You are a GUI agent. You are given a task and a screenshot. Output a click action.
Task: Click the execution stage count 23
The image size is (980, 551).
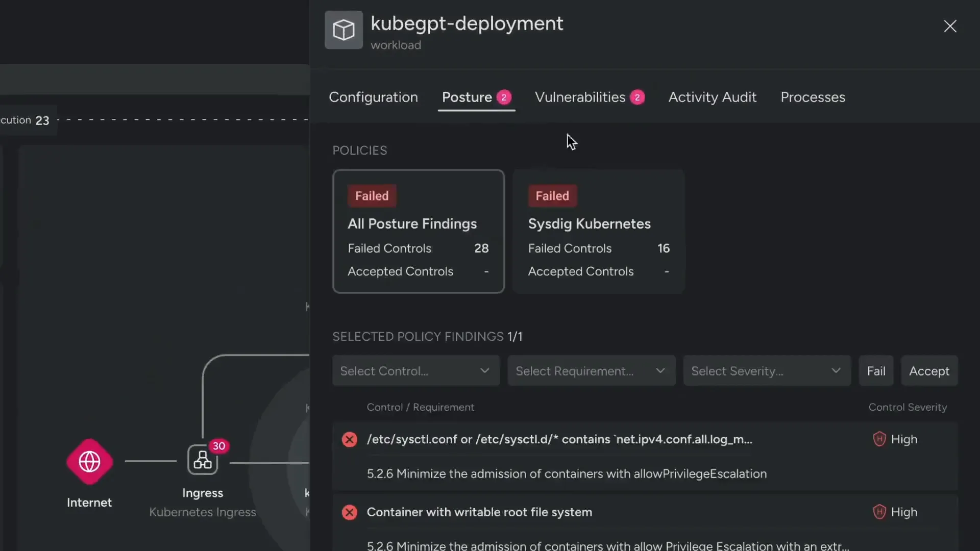click(x=42, y=121)
